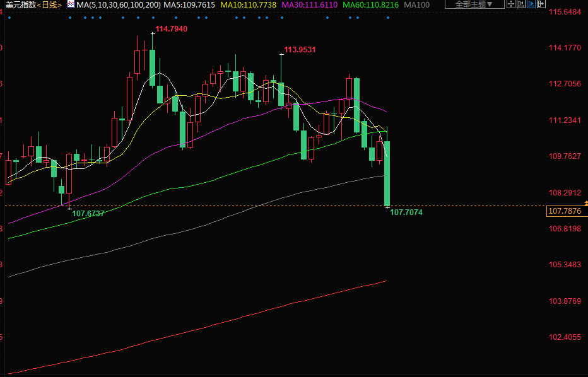Click the 美元指数 chart title
This screenshot has width=588, height=377.
coord(20,5)
